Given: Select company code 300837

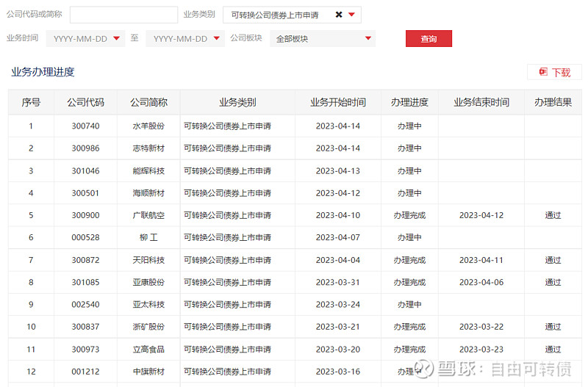Looking at the screenshot, I should pos(85,327).
